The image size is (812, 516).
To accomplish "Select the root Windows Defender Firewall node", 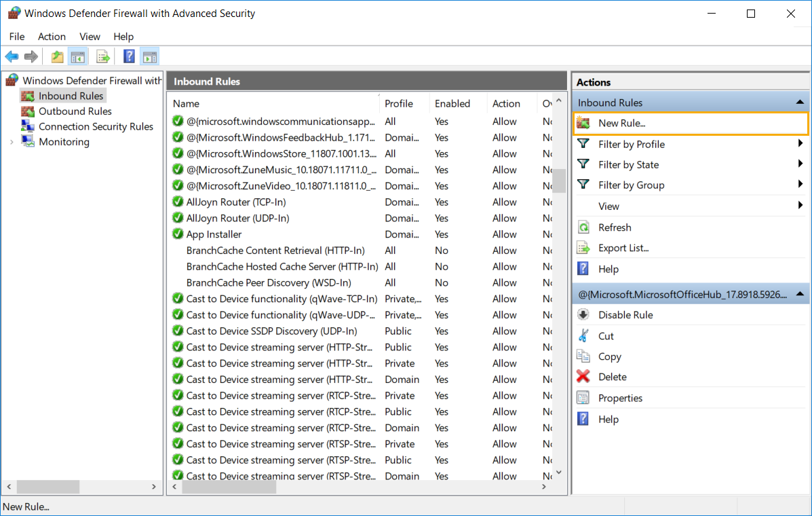I will click(92, 80).
